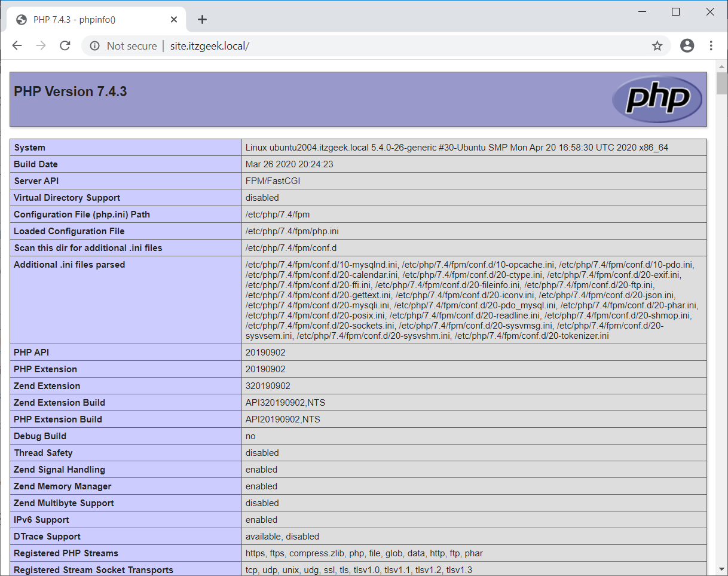The image size is (728, 576).
Task: Click the 'Thread Safety' label
Action: coord(43,453)
